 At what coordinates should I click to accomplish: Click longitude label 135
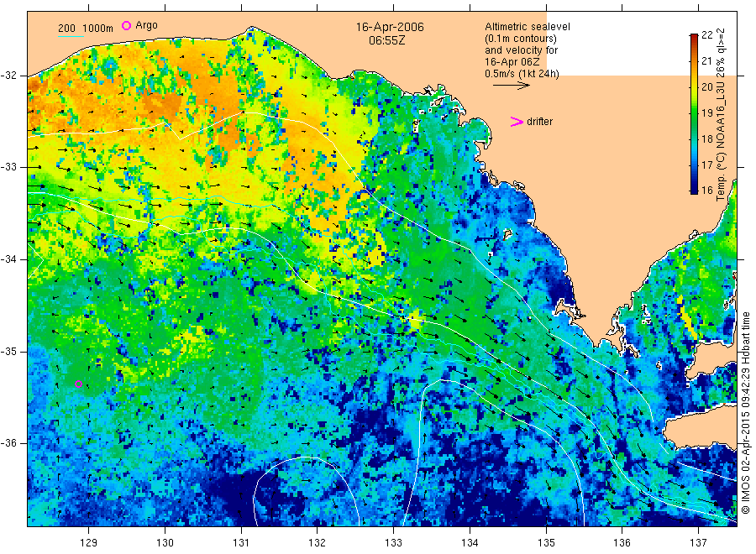[x=546, y=543]
